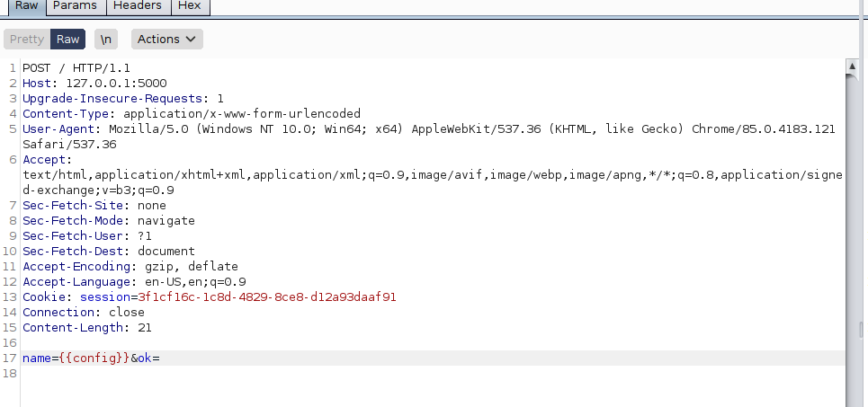Click the ok parameter in body

coord(145,358)
